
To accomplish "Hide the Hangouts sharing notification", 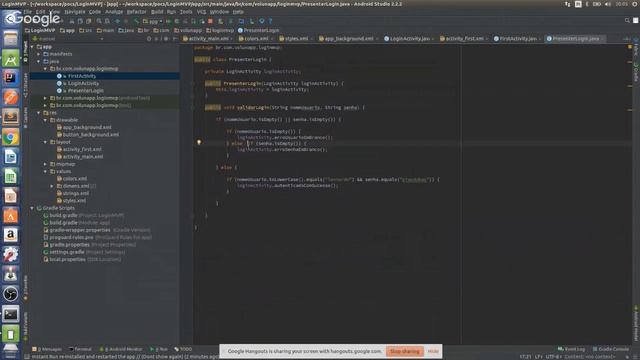I will point(433,351).
